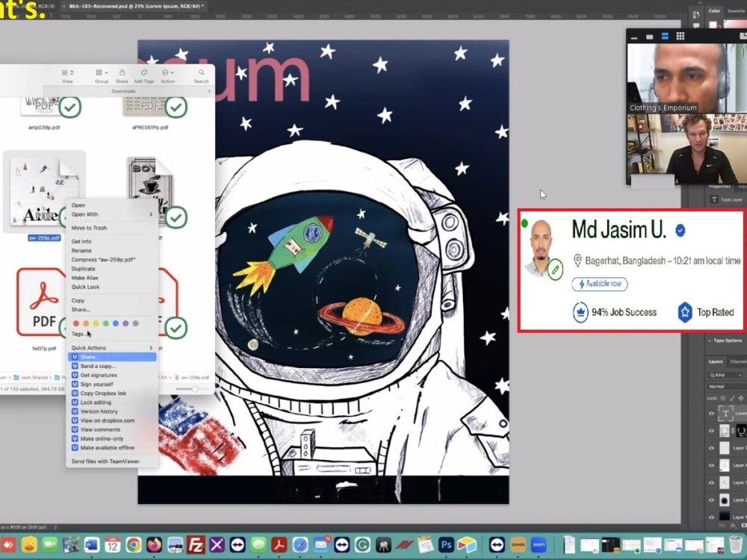Open Zoom app from the dock
This screenshot has width=747, height=560.
pos(539,545)
